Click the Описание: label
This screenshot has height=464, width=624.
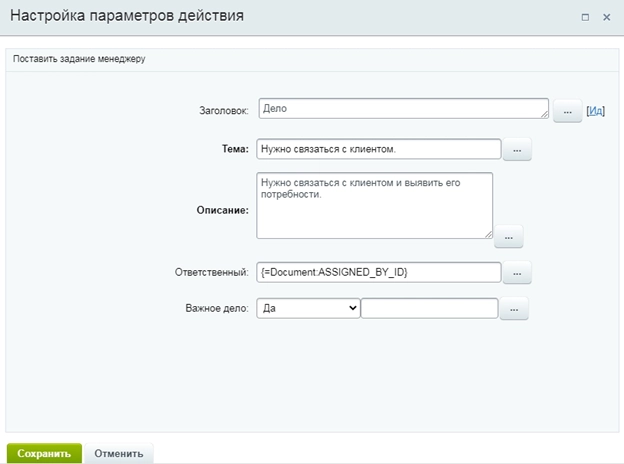click(x=222, y=210)
